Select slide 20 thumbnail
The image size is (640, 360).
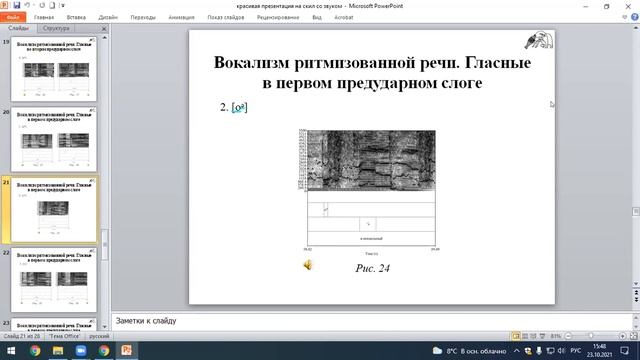53,139
